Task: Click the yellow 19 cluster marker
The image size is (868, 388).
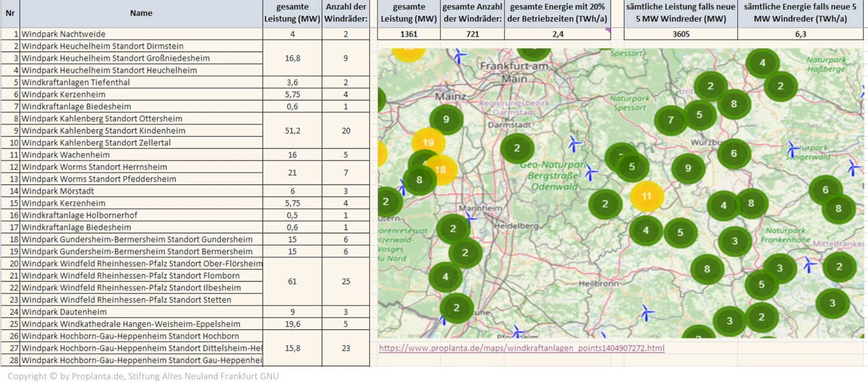Action: point(428,143)
